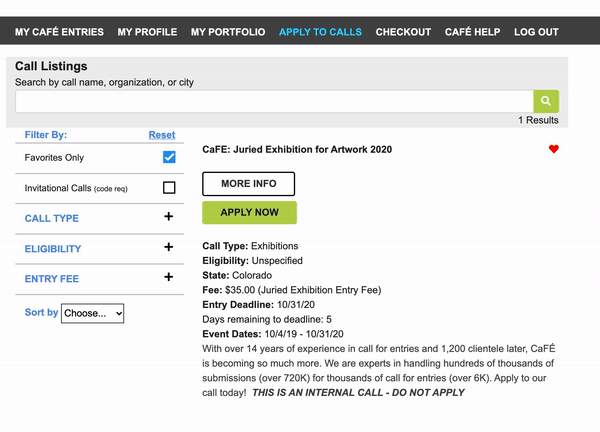Focus the call listings search field

click(274, 101)
